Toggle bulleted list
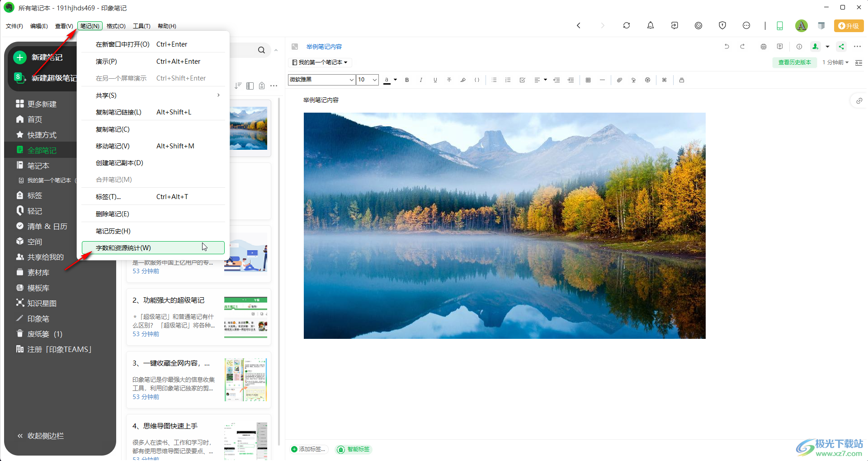The image size is (868, 461). (x=494, y=80)
